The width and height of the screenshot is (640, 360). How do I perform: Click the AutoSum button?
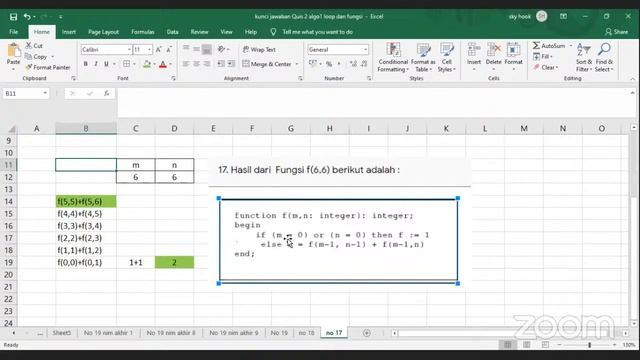click(x=549, y=46)
